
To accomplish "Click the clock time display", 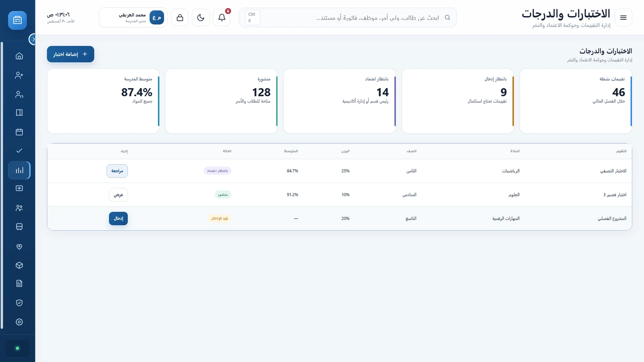I will click(59, 15).
